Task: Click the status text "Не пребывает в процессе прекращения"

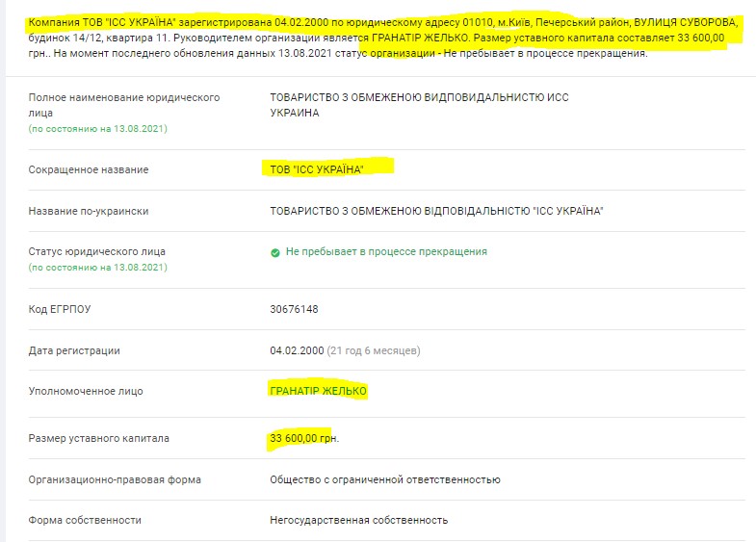Action: [x=386, y=251]
